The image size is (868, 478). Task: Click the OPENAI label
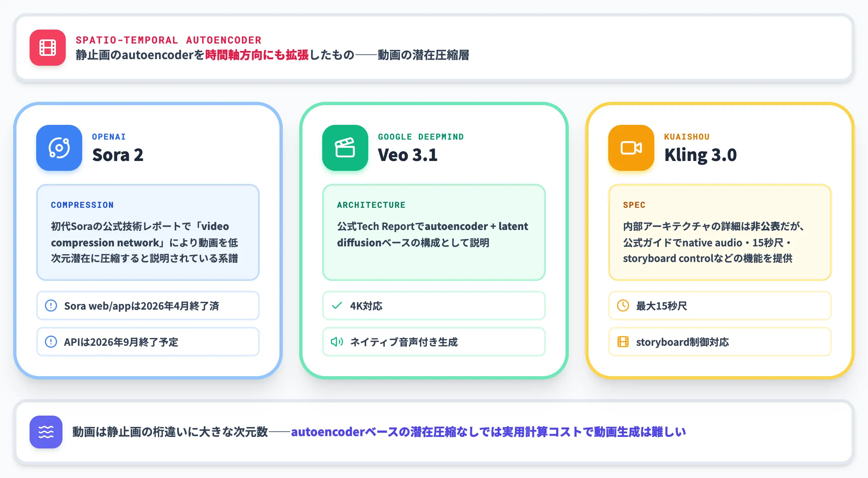pos(109,137)
